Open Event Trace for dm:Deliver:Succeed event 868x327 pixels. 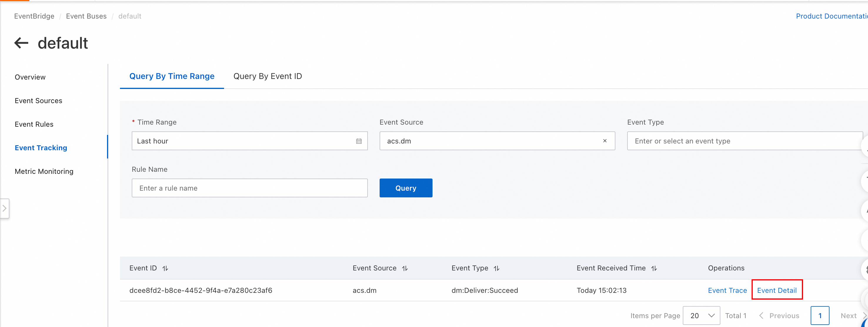pos(727,290)
